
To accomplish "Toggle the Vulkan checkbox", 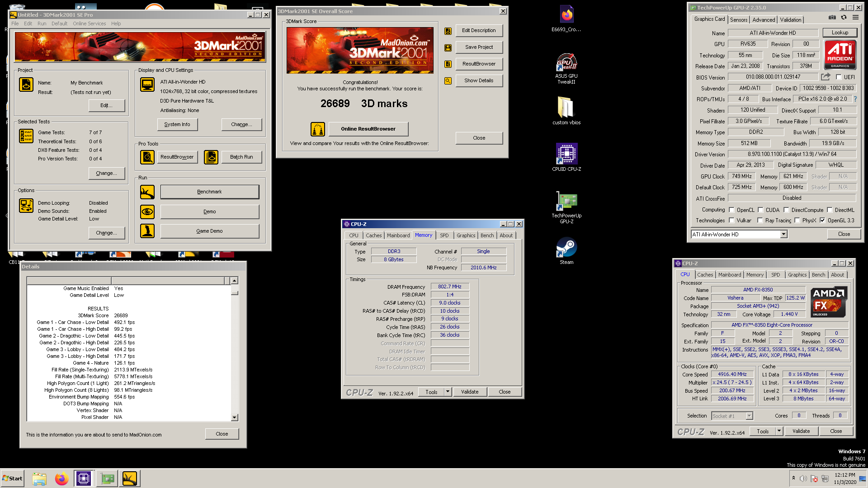I will tap(731, 221).
